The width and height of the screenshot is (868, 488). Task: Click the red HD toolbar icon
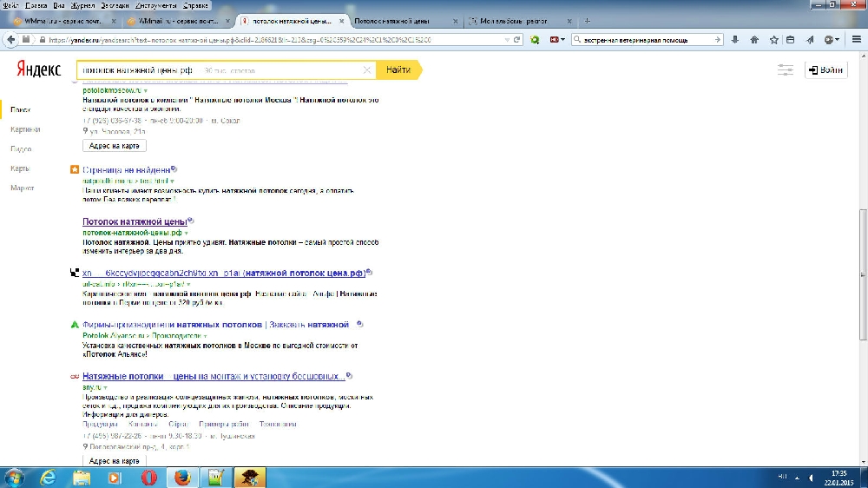[554, 40]
